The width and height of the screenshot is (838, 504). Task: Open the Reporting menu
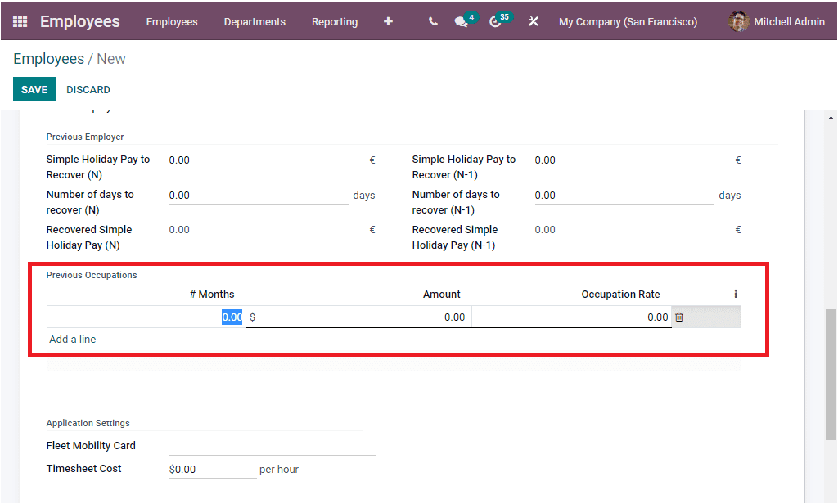(x=335, y=22)
